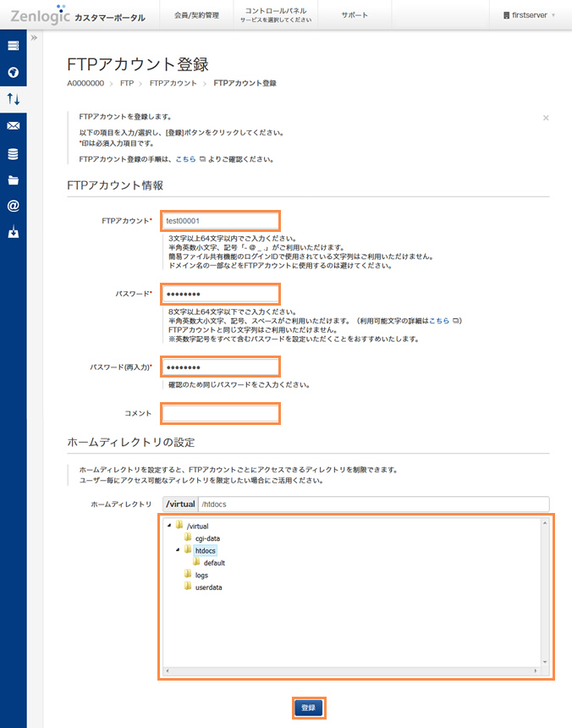Open the file folder sidebar icon
The height and width of the screenshot is (728, 572).
coord(13,180)
